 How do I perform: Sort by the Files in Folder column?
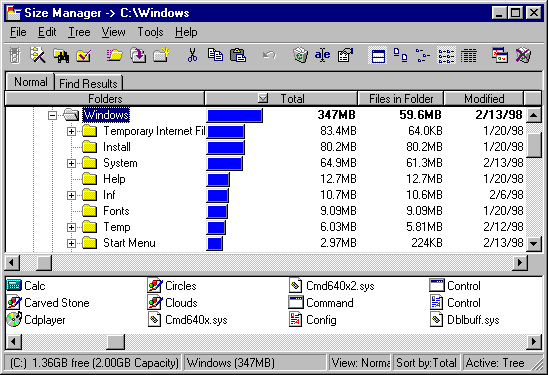pyautogui.click(x=401, y=99)
